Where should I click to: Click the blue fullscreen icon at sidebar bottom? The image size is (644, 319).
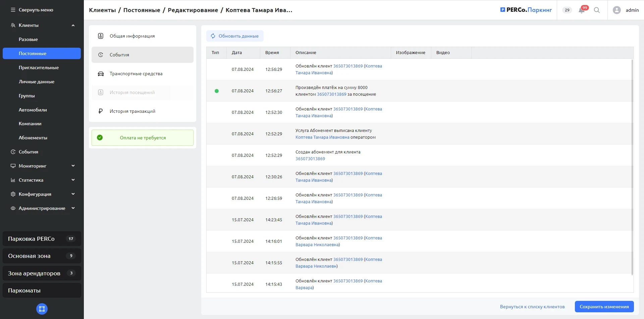point(42,309)
